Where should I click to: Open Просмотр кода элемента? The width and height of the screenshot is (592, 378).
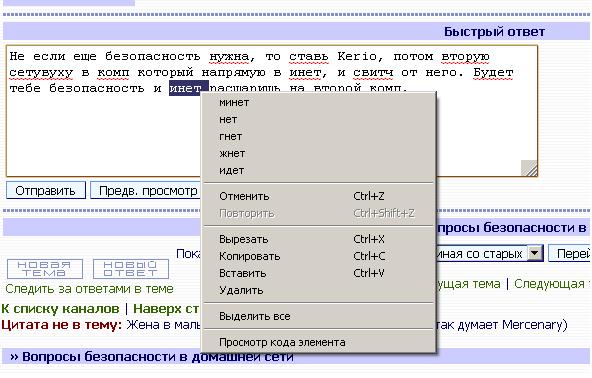point(319,343)
